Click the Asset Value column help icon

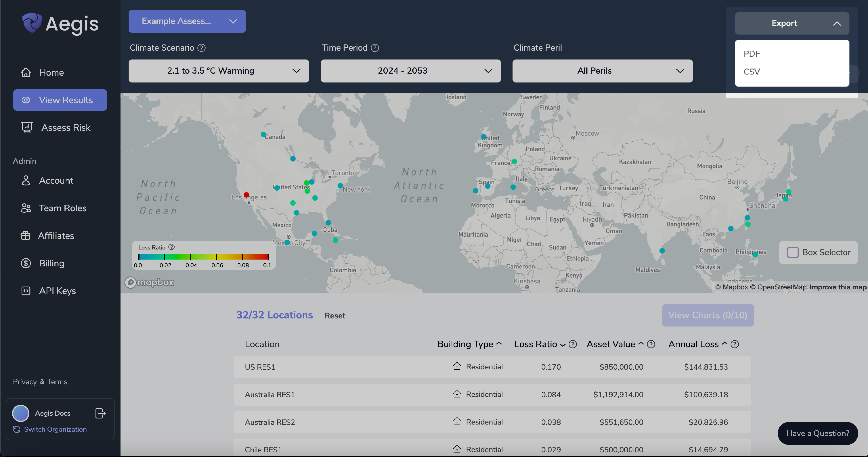click(651, 344)
